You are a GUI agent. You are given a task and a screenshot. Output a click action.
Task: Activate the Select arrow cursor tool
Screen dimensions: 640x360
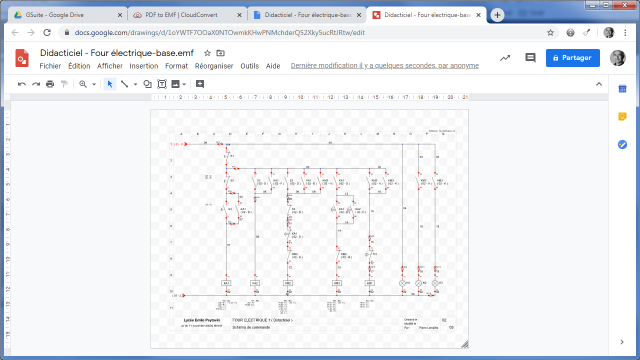110,84
